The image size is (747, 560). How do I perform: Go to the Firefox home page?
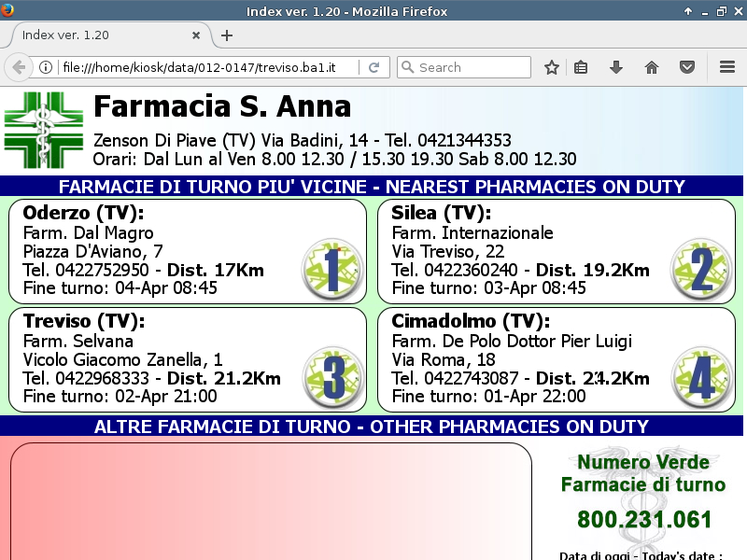point(652,67)
